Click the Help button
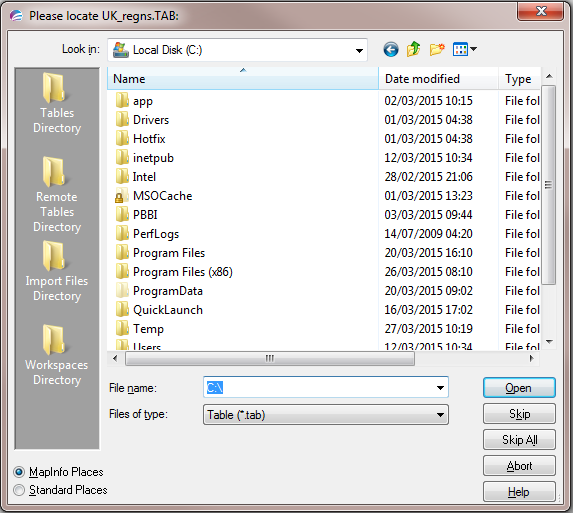Viewport: 573px width, 513px height. point(519,492)
